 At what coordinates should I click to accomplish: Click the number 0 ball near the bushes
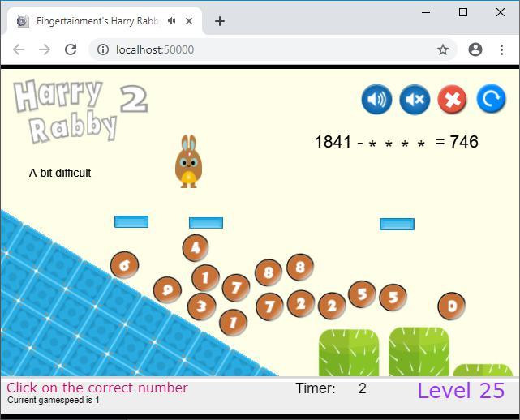pyautogui.click(x=451, y=306)
